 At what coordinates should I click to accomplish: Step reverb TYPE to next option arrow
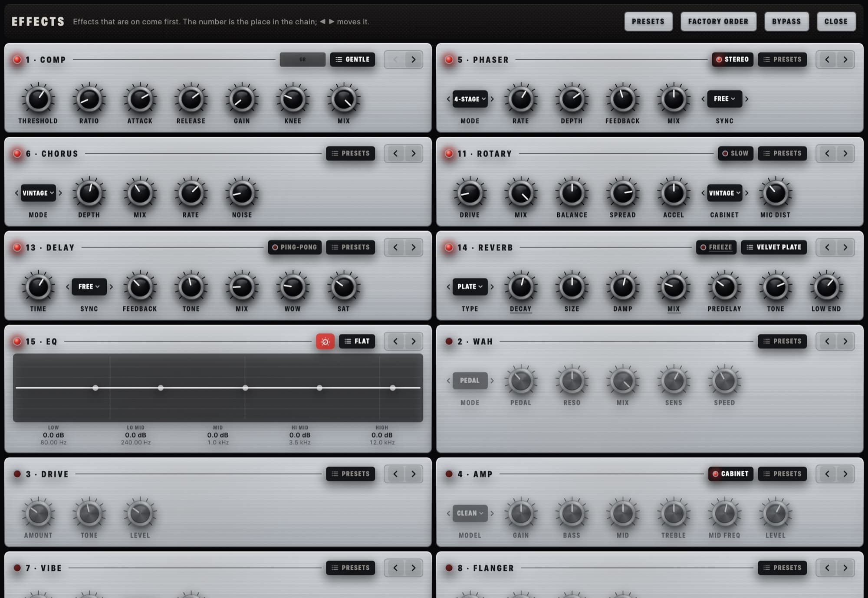(492, 287)
